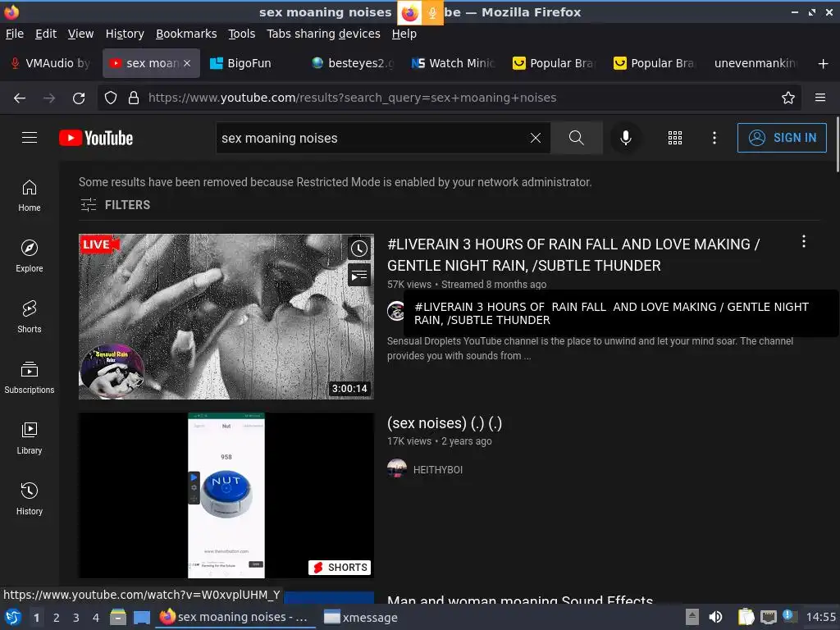Bookmark this page with the star
Viewport: 840px width, 630px height.
pos(788,98)
